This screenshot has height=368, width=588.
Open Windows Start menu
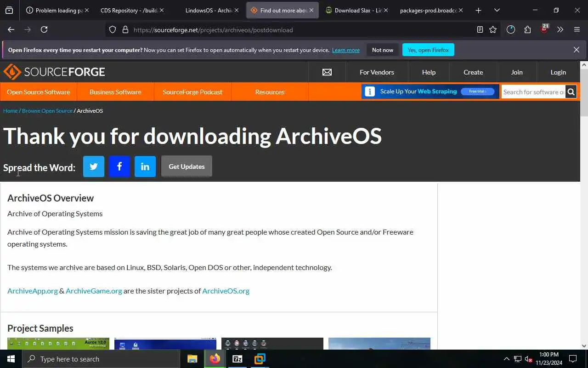[11, 359]
